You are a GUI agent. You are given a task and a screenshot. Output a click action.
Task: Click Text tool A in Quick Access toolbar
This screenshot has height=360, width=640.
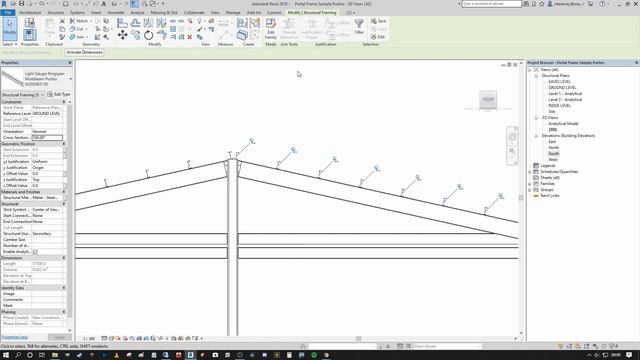pos(104,4)
